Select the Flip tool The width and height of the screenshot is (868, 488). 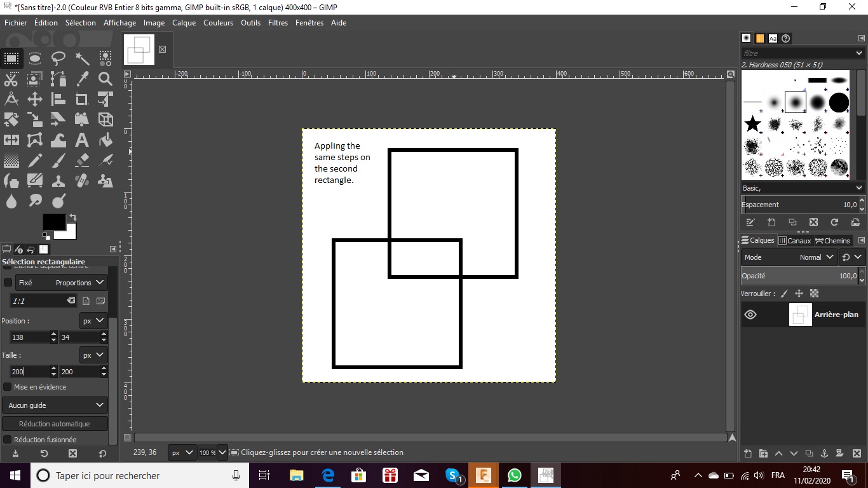[11, 140]
